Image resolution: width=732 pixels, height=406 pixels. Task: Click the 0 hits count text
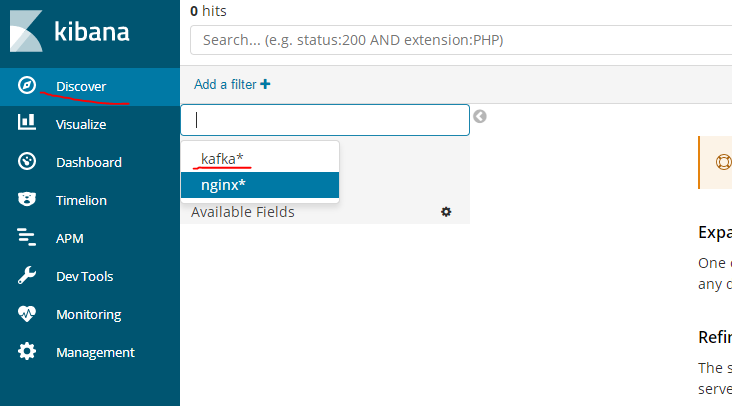point(208,11)
